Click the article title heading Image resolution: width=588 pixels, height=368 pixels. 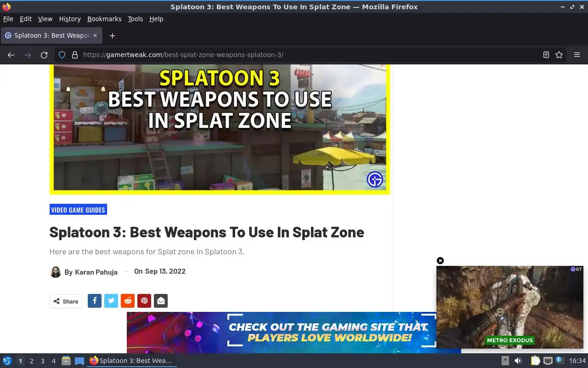coord(207,232)
